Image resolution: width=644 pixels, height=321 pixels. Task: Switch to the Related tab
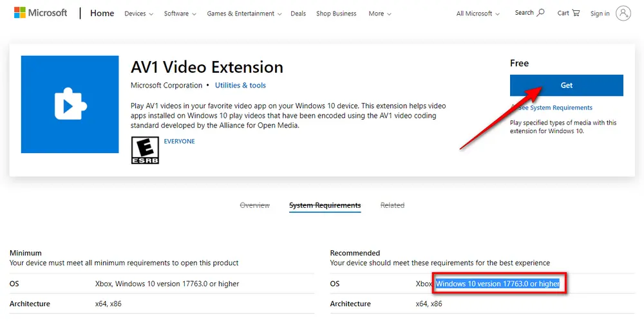coord(392,205)
